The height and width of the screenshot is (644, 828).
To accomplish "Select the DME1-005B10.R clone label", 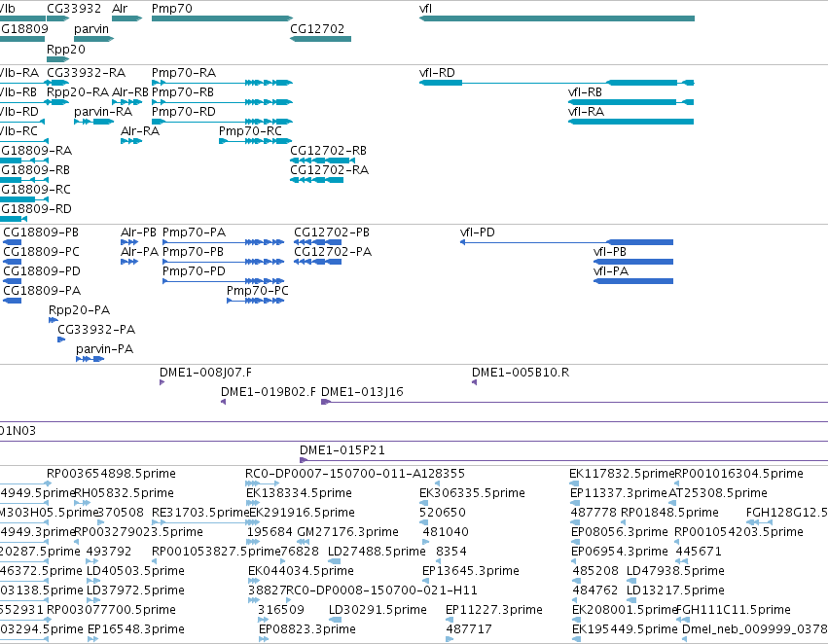I will point(521,373).
